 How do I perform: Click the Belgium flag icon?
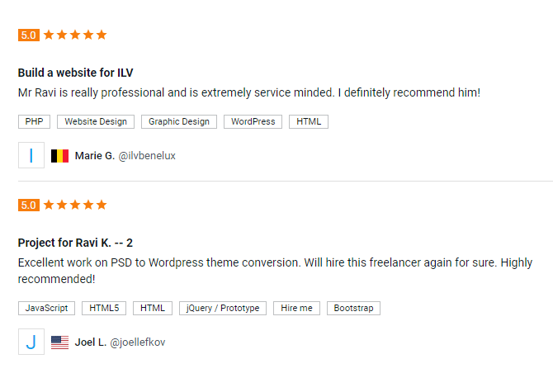59,156
